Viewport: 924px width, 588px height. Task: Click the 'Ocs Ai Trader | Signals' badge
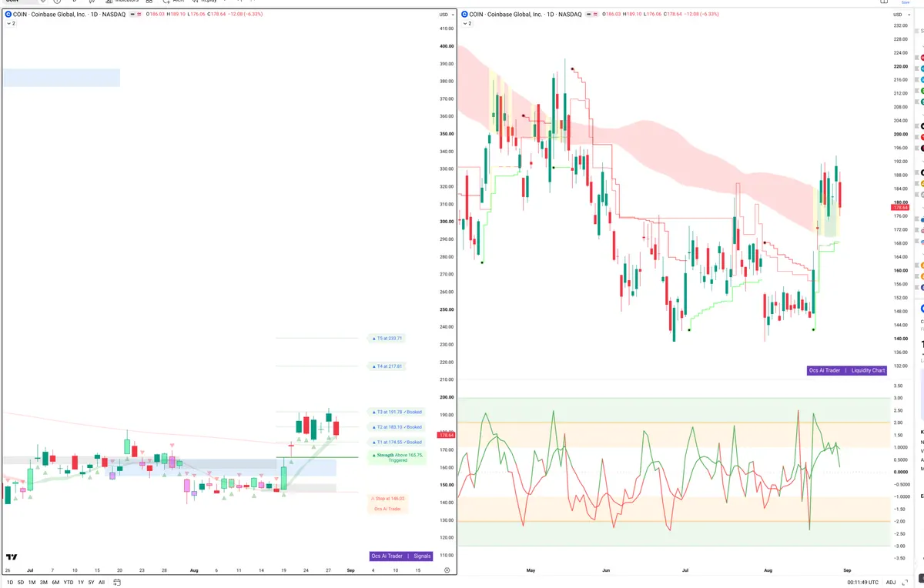[x=400, y=556]
